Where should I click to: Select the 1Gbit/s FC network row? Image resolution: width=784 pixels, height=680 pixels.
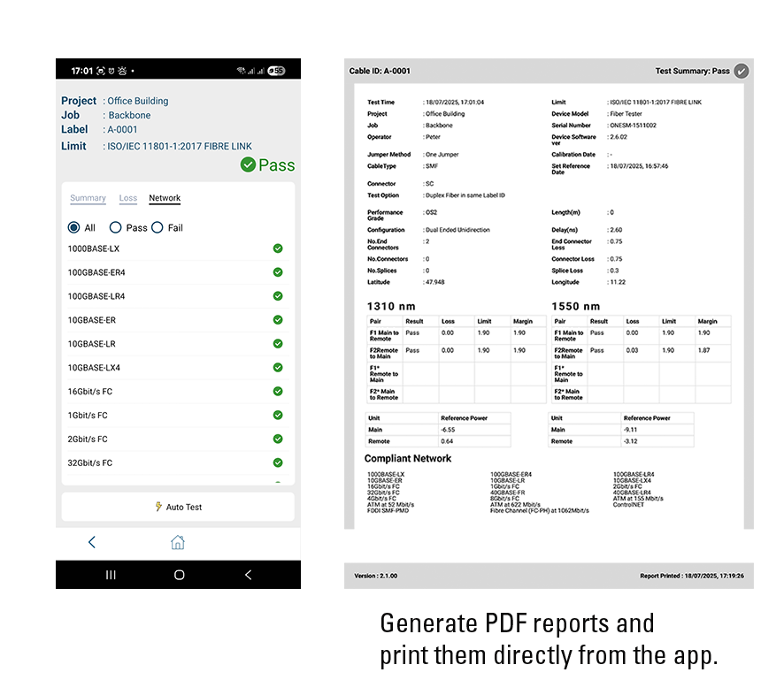178,416
